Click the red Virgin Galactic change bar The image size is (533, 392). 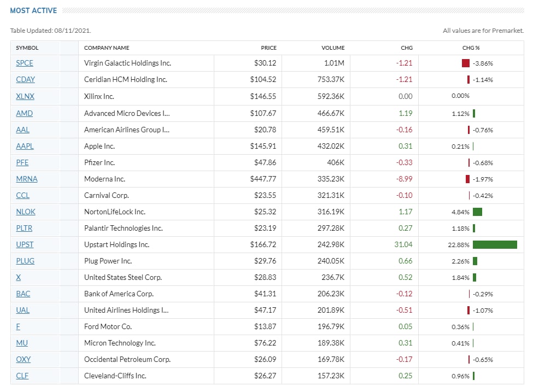466,63
